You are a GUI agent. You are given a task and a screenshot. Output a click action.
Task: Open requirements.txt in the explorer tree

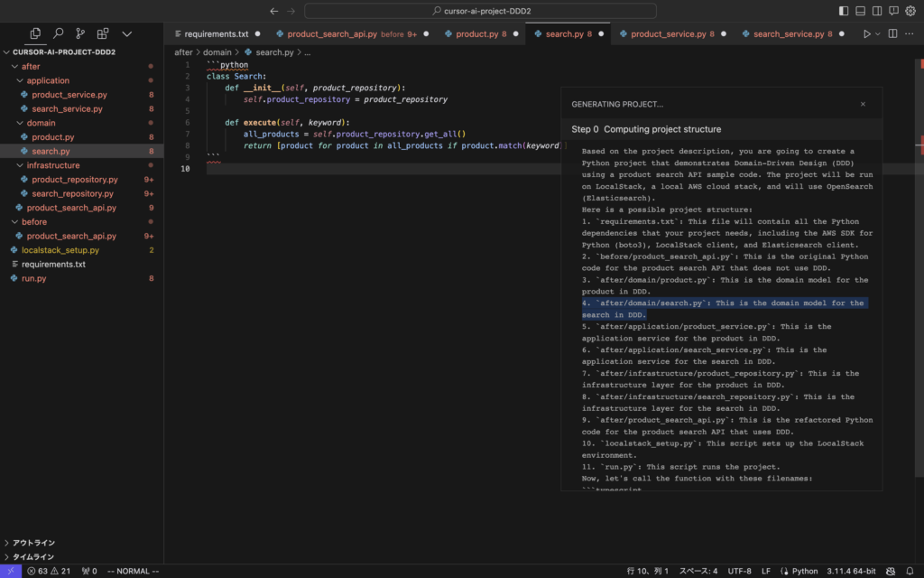pos(81,265)
